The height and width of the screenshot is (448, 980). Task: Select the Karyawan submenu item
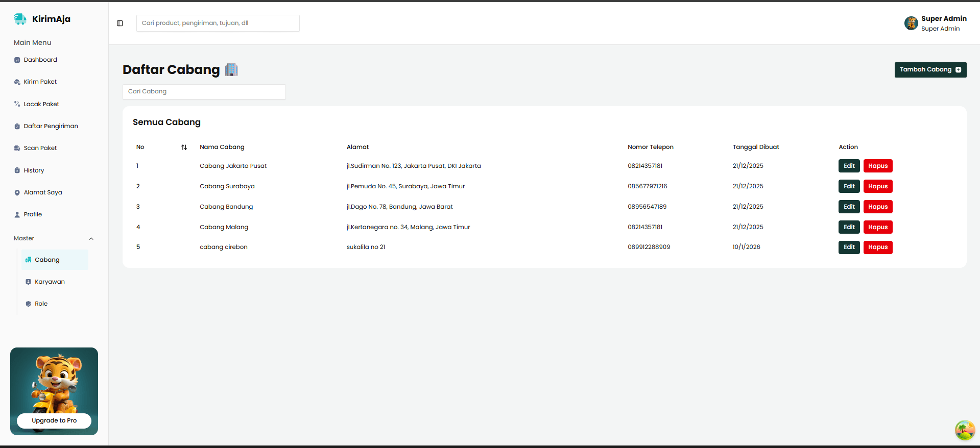(50, 282)
